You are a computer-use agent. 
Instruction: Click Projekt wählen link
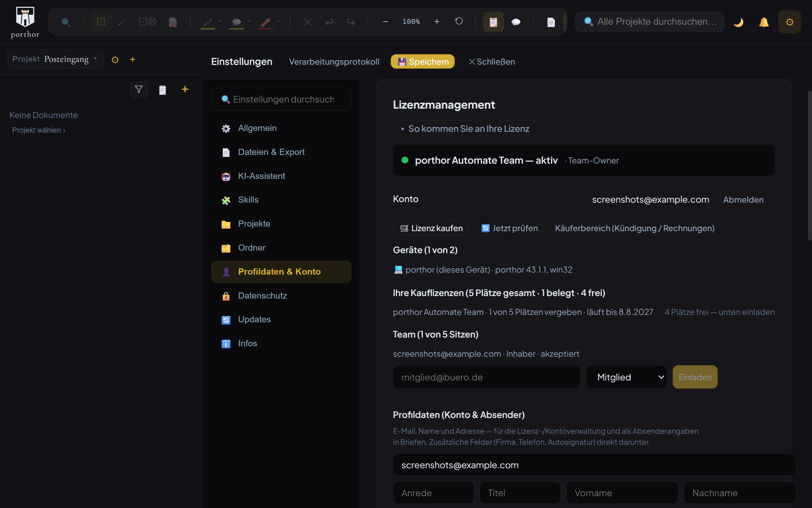pos(39,130)
